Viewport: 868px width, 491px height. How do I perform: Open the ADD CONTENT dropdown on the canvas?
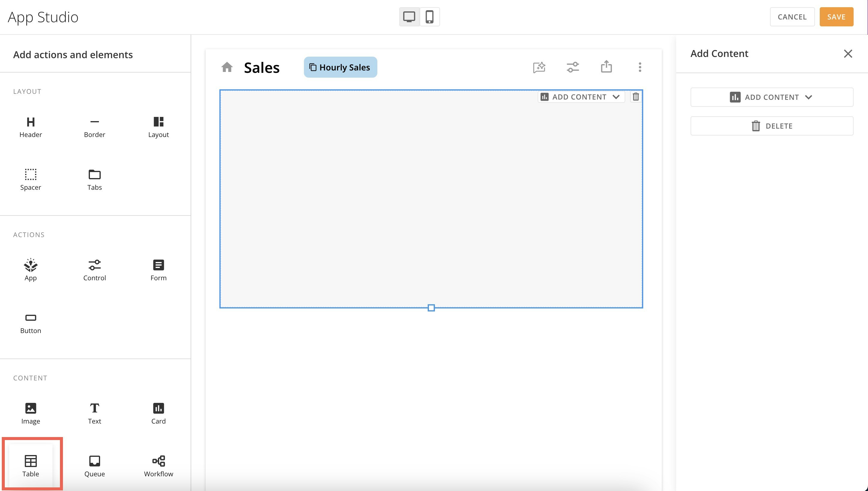coord(581,97)
